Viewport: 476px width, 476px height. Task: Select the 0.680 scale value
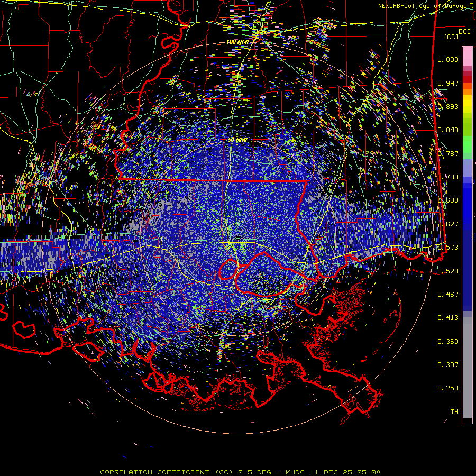pyautogui.click(x=448, y=200)
